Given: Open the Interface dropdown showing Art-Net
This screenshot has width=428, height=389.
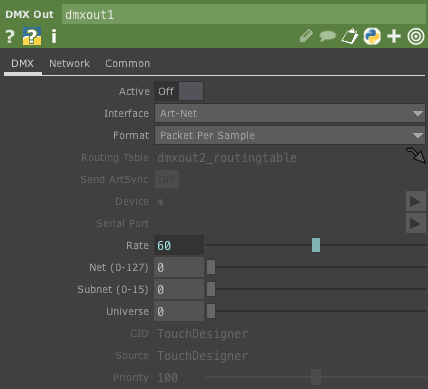Looking at the screenshot, I should (290, 113).
